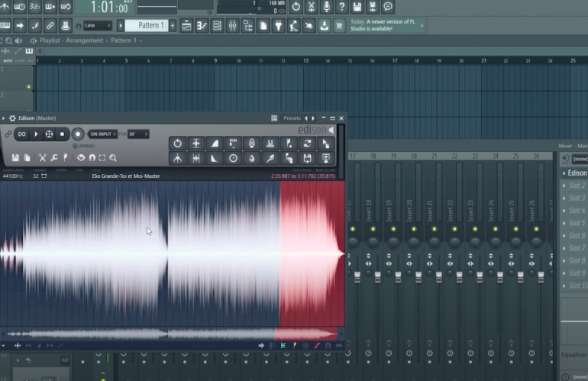Open the Edison Presets menu
This screenshot has height=381, width=588.
pyautogui.click(x=292, y=118)
